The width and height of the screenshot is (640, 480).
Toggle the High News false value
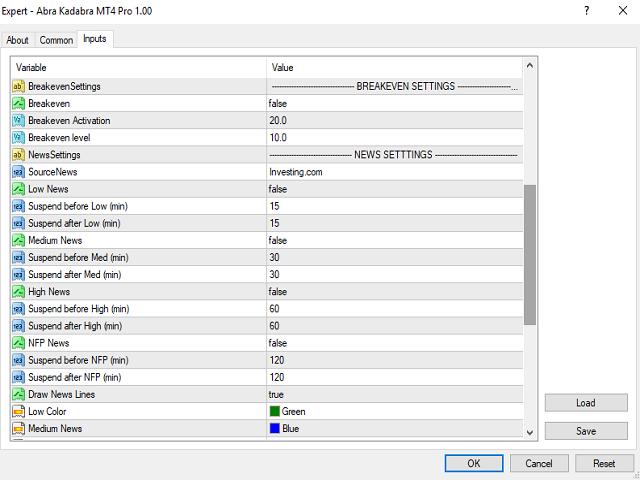tap(394, 292)
